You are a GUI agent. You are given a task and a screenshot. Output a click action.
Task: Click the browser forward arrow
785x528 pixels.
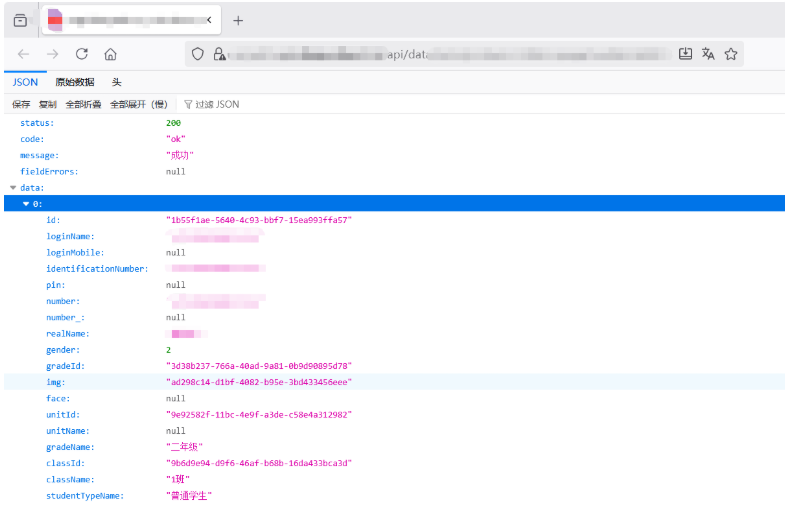(52, 54)
